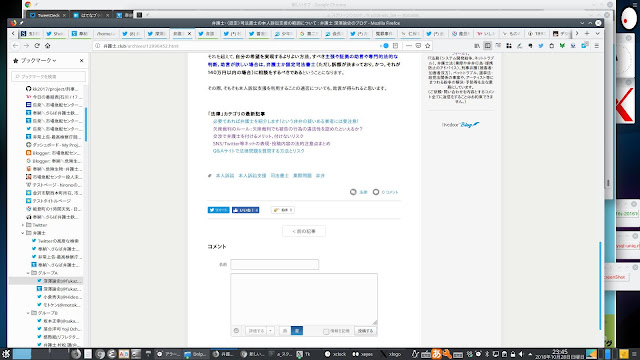Toggle reader view icon in address bar
640x360 pixels.
pyautogui.click(x=395, y=46)
